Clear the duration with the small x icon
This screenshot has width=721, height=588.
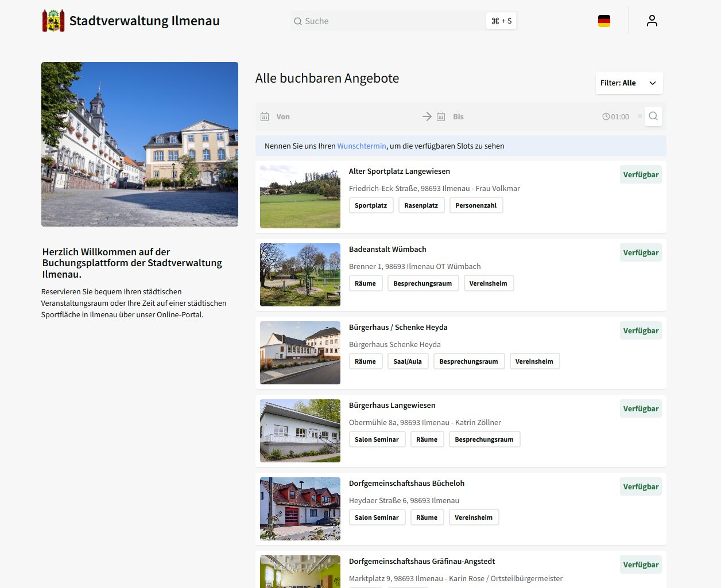(640, 116)
